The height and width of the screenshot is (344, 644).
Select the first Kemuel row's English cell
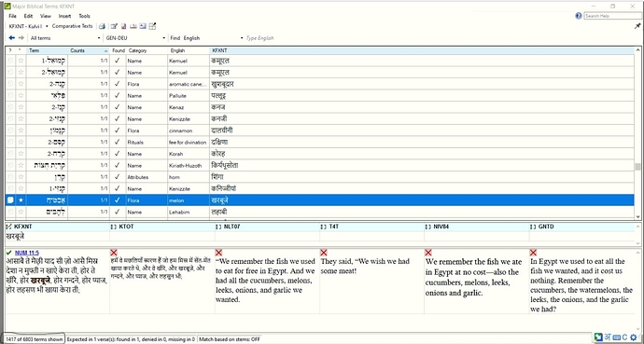[189, 61]
